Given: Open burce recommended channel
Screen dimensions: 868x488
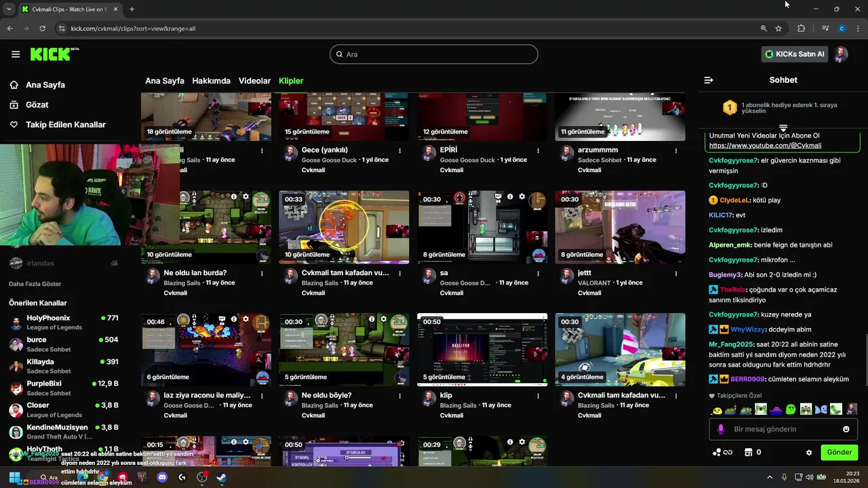Looking at the screenshot, I should (64, 344).
